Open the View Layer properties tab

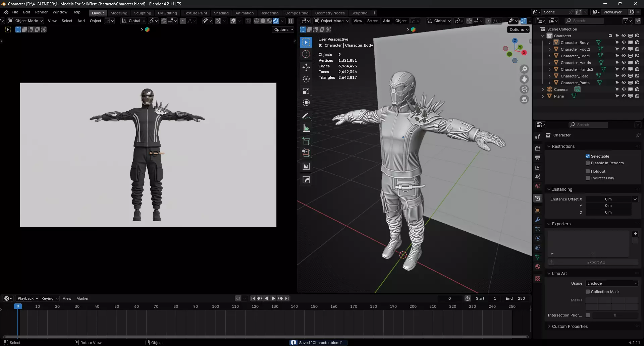[x=538, y=167]
